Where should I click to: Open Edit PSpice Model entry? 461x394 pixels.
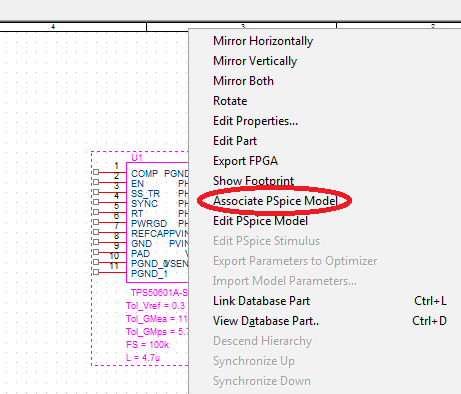[x=260, y=221]
